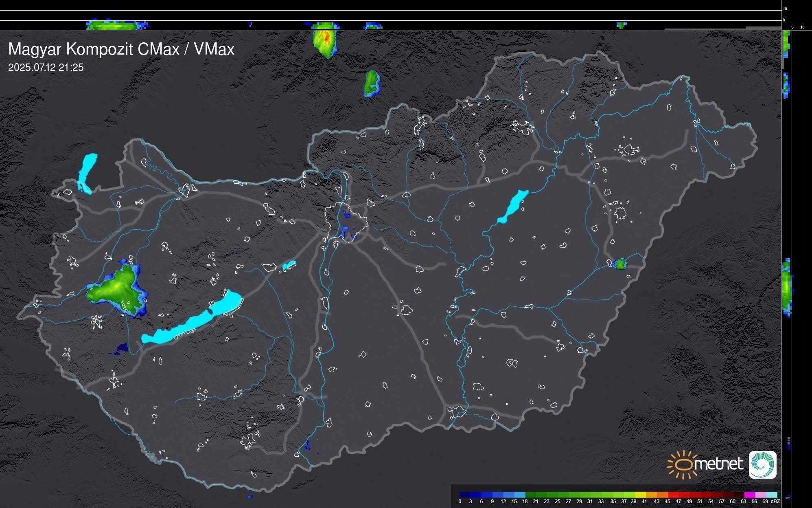This screenshot has height=508, width=812.
Task: Click the Budapest city outline
Action: pyautogui.click(x=346, y=222)
